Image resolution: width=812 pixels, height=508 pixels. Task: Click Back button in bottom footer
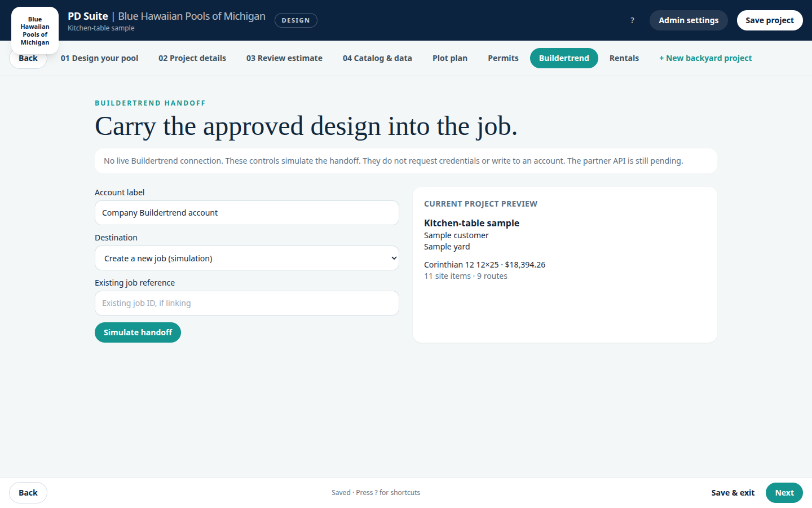click(x=28, y=493)
